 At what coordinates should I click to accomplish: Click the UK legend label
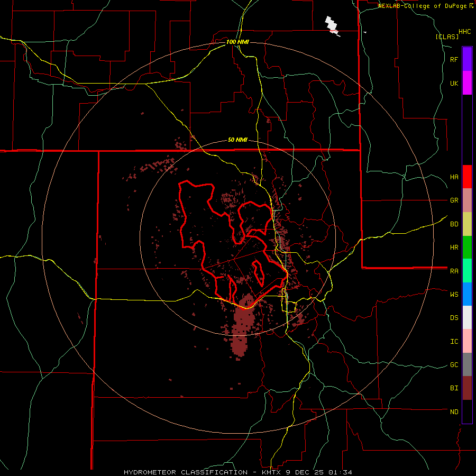tap(454, 83)
